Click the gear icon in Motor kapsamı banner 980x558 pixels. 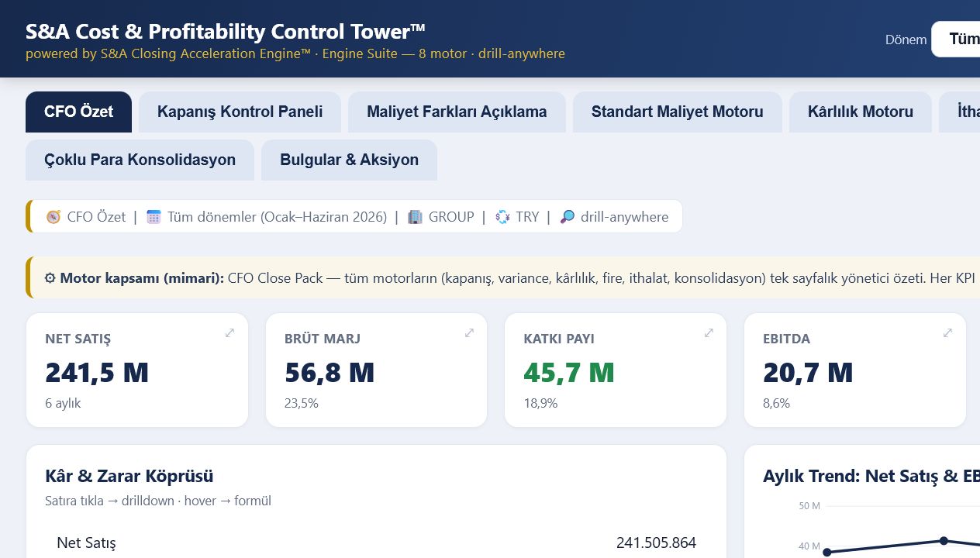pyautogui.click(x=50, y=278)
